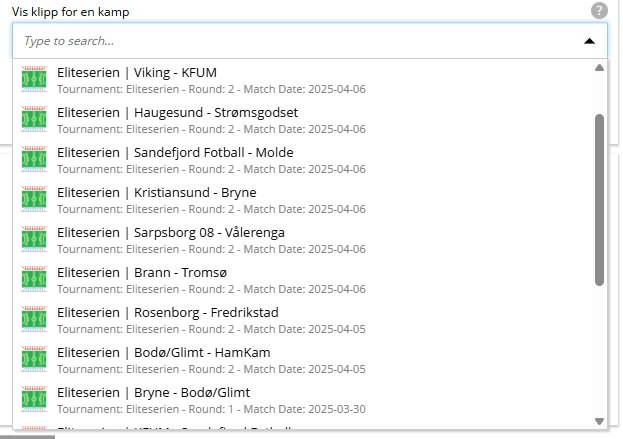This screenshot has height=439, width=623.
Task: Click the pitch icon beside Rosenborg - Fredrikstad
Action: click(x=34, y=319)
